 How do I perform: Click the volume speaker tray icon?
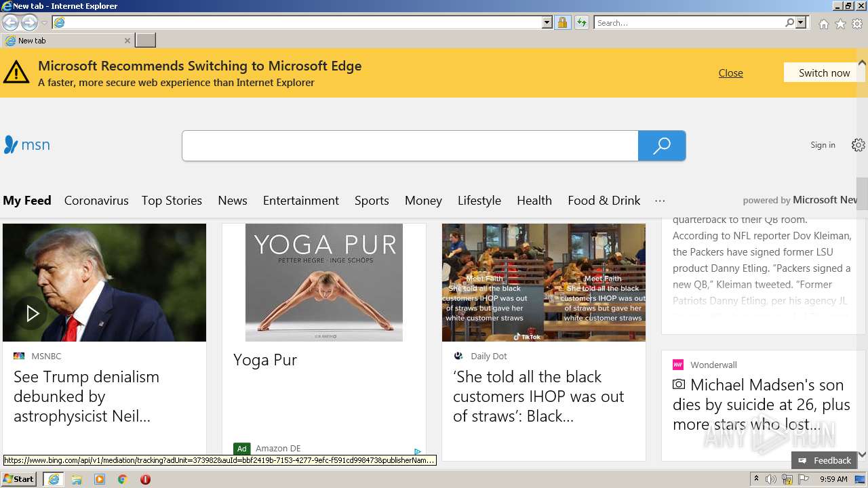771,479
